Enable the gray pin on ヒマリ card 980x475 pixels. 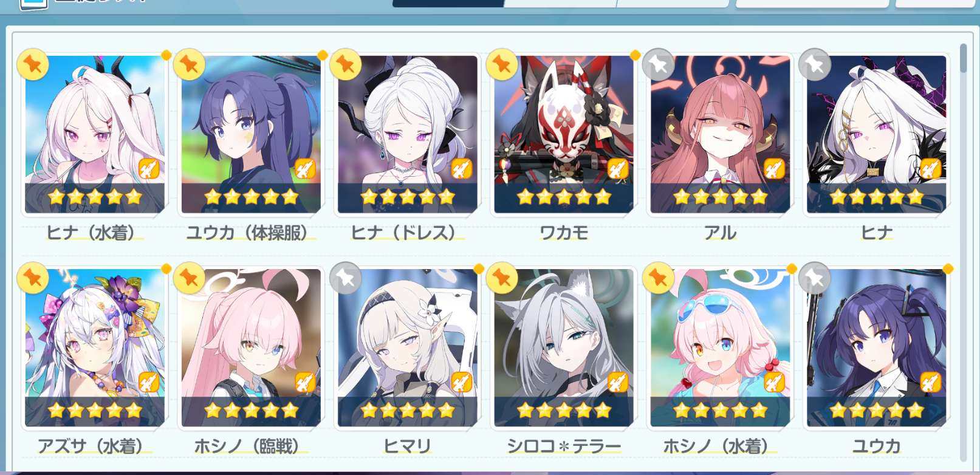(346, 278)
